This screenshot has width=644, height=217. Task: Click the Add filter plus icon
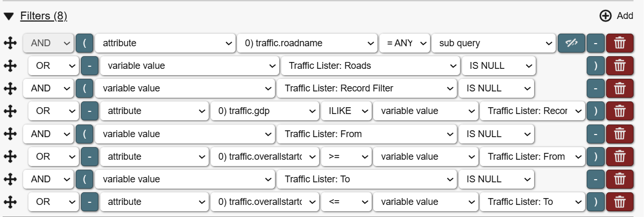(606, 16)
